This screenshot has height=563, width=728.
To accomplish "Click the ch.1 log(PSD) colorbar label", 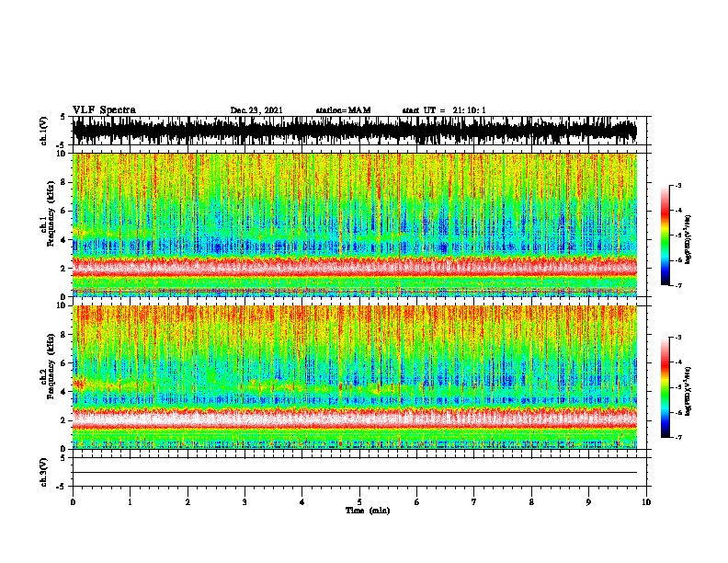I will 688,239.
